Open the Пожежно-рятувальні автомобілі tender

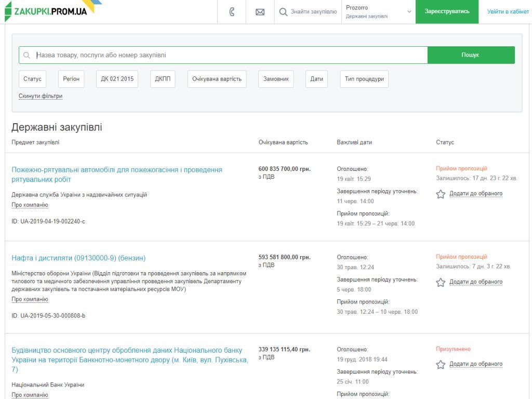pyautogui.click(x=117, y=175)
